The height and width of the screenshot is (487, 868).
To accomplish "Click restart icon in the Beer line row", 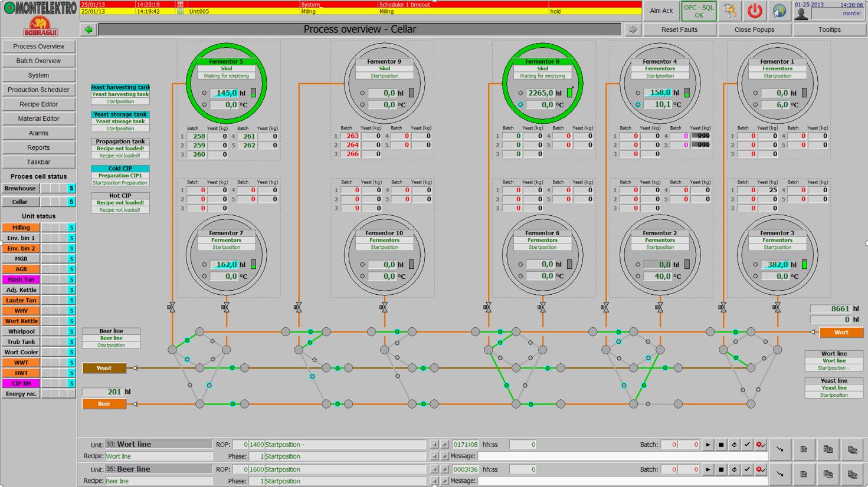I will [x=734, y=470].
